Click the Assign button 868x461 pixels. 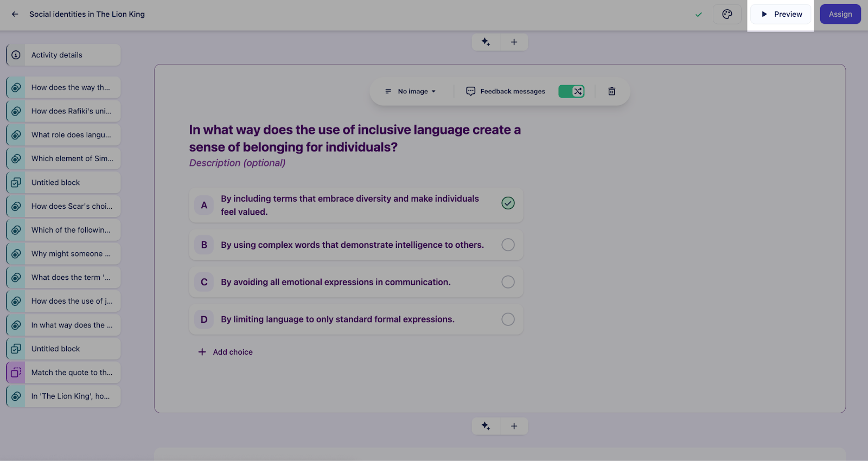tap(840, 14)
